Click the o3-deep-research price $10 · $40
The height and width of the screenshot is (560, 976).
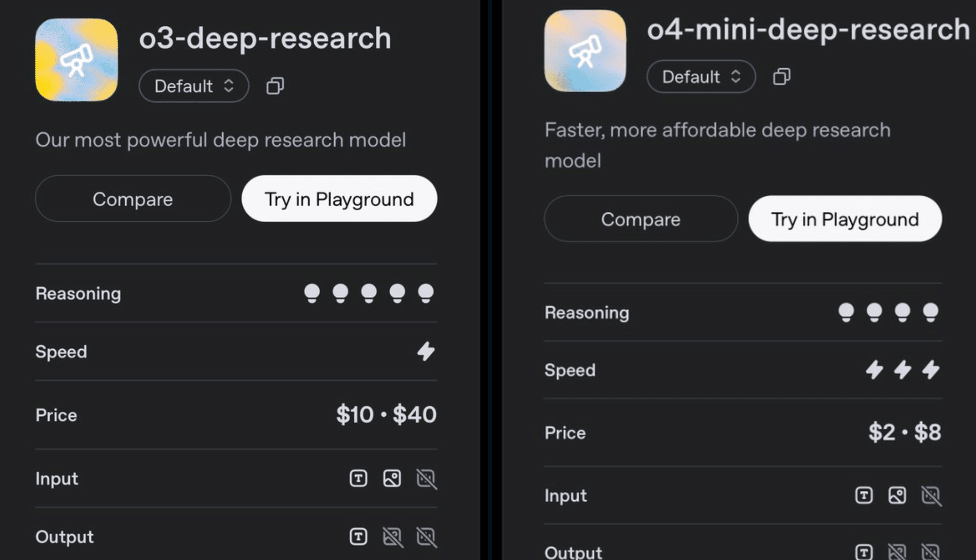[386, 415]
